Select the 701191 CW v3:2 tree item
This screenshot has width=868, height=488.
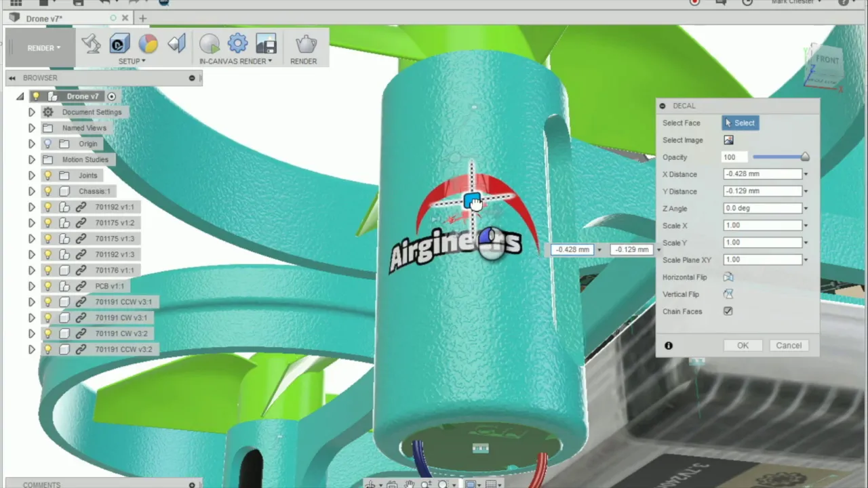click(x=121, y=333)
